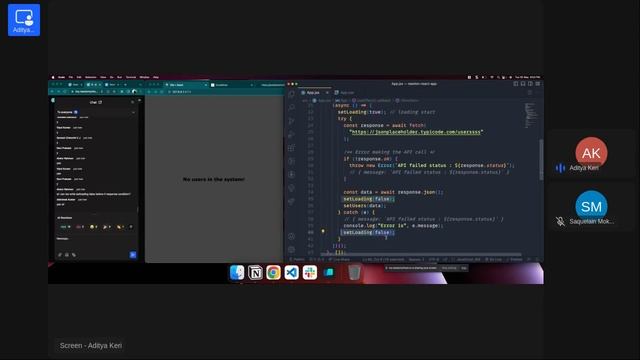The width and height of the screenshot is (640, 360).
Task: Open Source Control in VS Code activity bar
Action: [x=291, y=121]
